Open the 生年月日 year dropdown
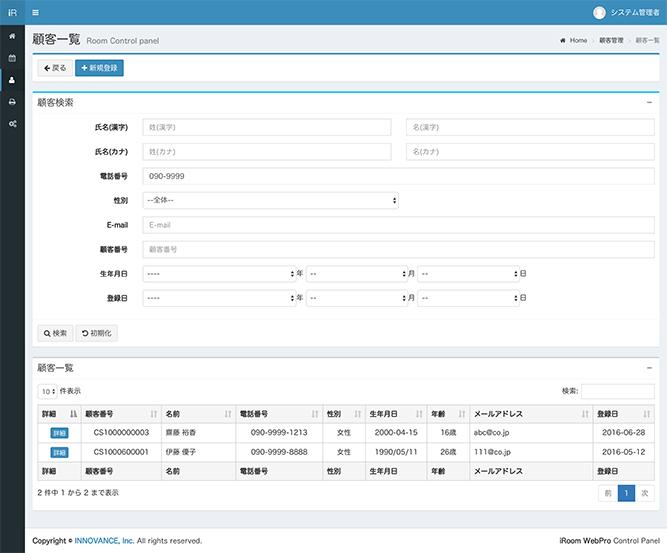This screenshot has height=553, width=667. [x=219, y=274]
